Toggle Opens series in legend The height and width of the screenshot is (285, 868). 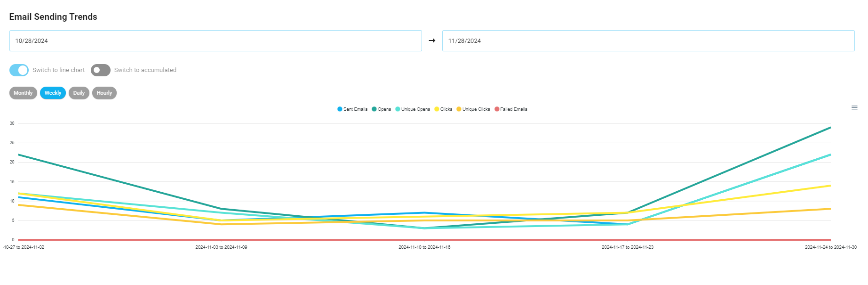[382, 109]
